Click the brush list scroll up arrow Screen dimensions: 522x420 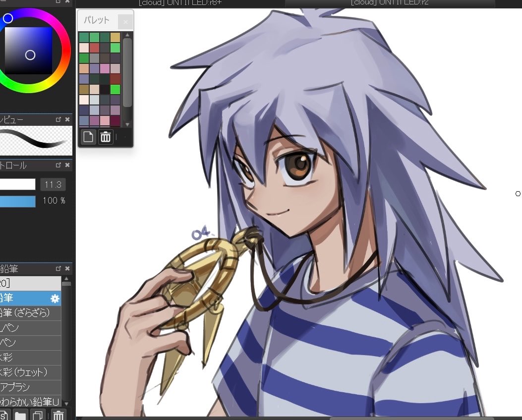click(x=66, y=279)
